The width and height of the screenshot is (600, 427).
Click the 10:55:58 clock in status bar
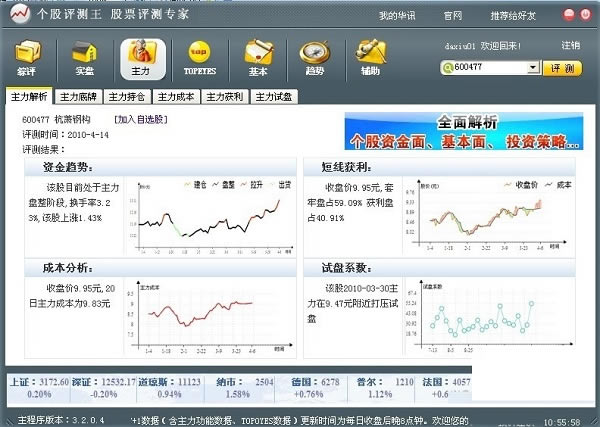(562, 422)
